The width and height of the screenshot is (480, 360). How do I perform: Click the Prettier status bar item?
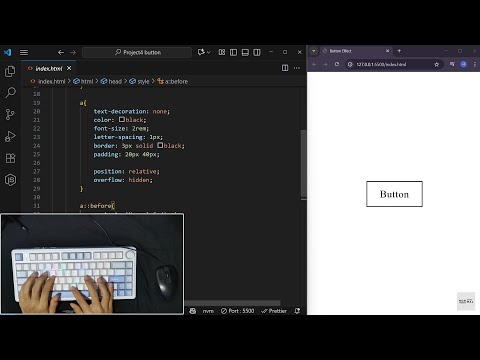click(x=274, y=311)
